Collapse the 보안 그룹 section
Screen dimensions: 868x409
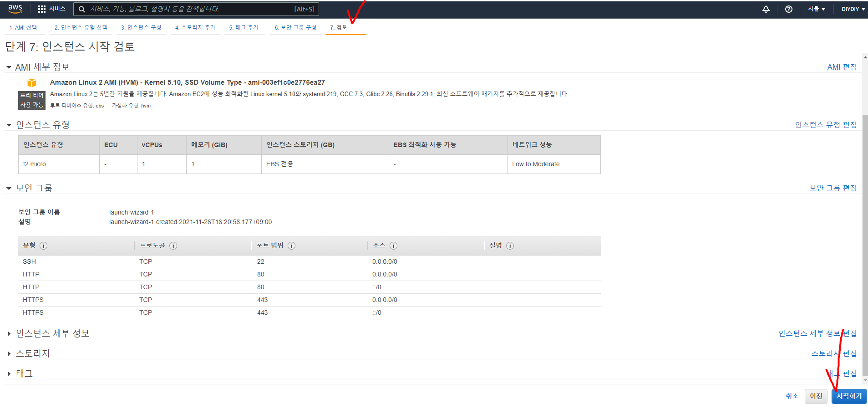[9, 188]
